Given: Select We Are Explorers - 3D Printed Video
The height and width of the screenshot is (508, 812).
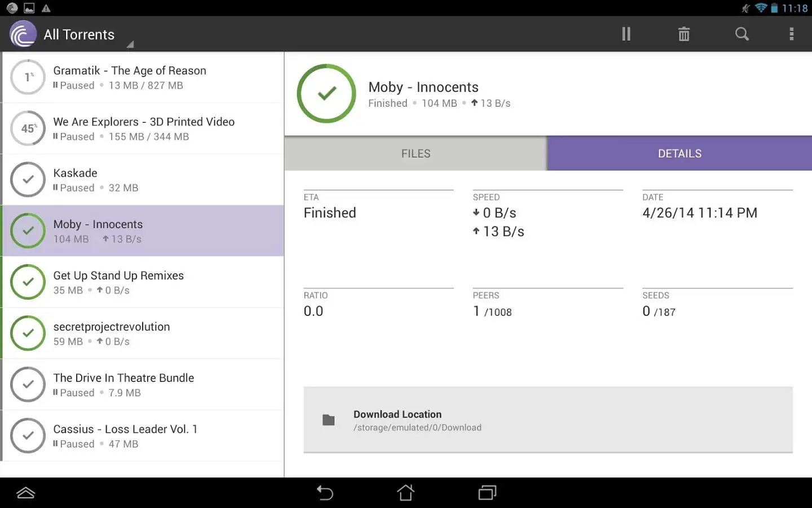Looking at the screenshot, I should pyautogui.click(x=143, y=129).
